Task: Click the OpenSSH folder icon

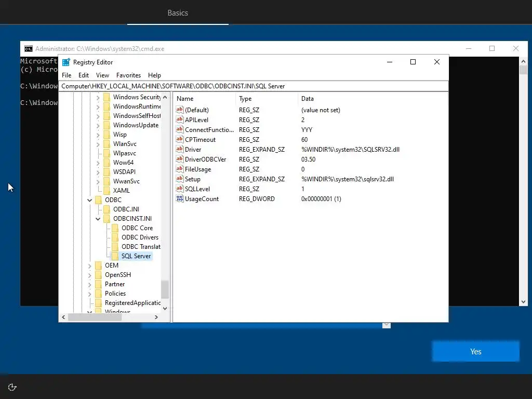Action: point(98,275)
